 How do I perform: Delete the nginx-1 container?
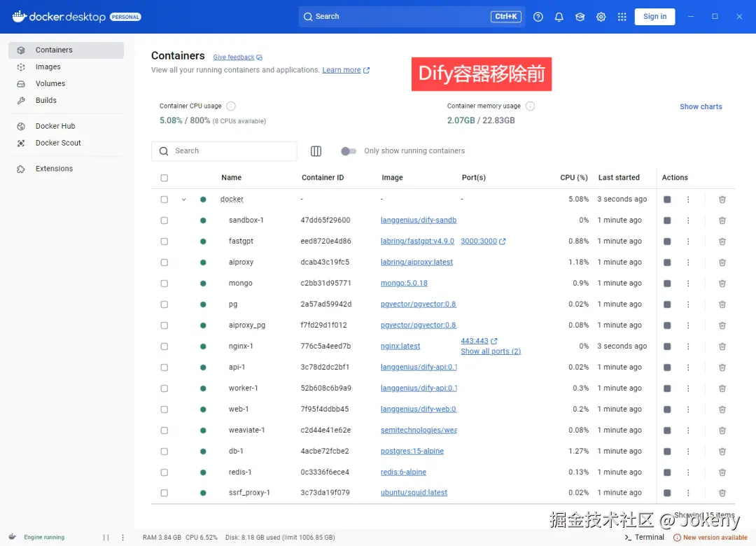[x=722, y=346]
